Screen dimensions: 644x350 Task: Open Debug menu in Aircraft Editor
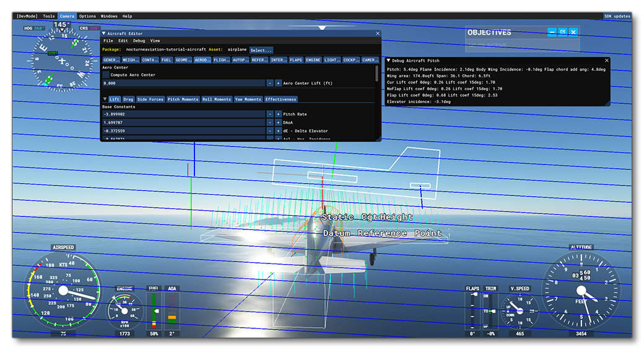point(139,41)
